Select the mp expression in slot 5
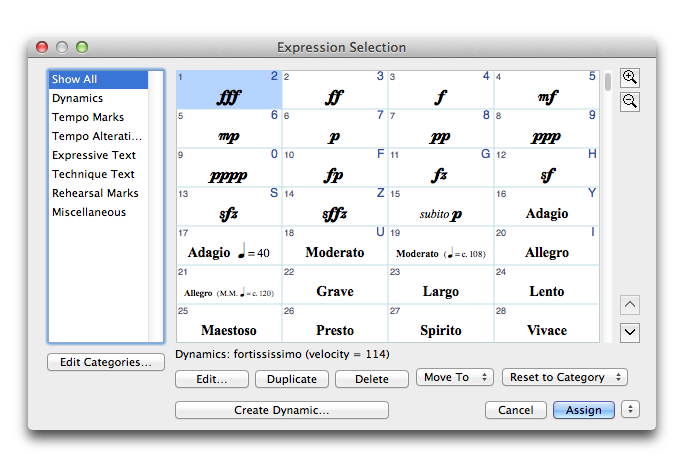Image resolution: width=684 pixels, height=466 pixels. point(229,129)
